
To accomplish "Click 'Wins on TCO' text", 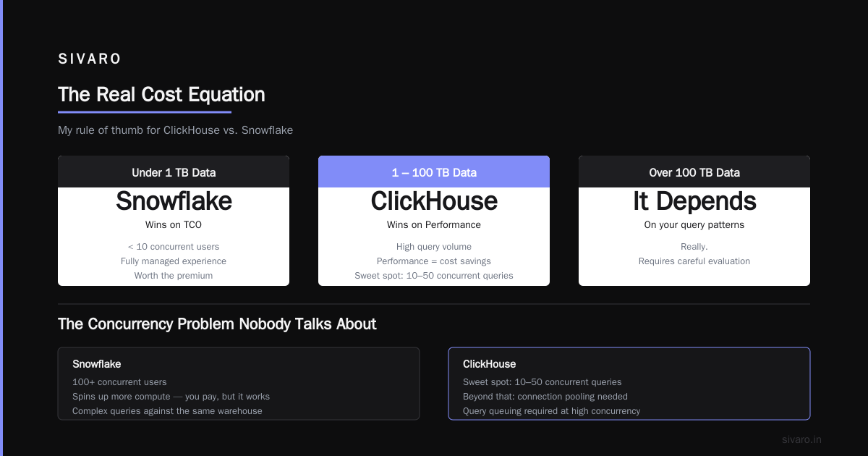I will click(174, 225).
